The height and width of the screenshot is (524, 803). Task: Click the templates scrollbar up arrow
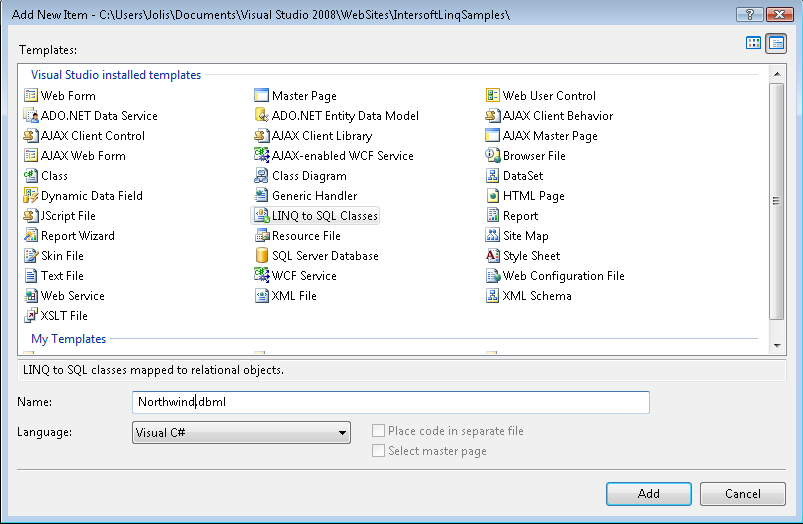pos(777,74)
